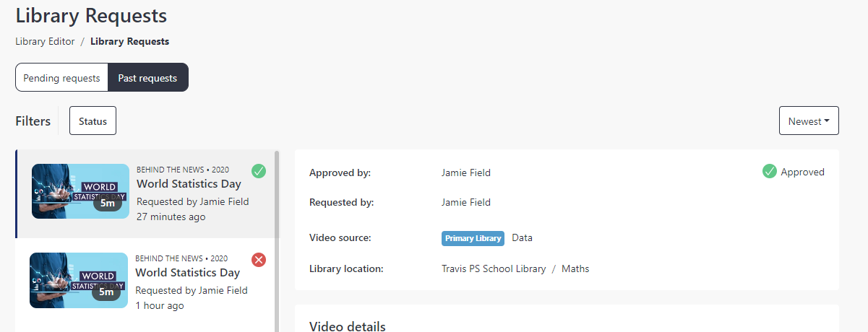Click Library Requests breadcrumb item
This screenshot has width=868, height=332.
(x=130, y=41)
